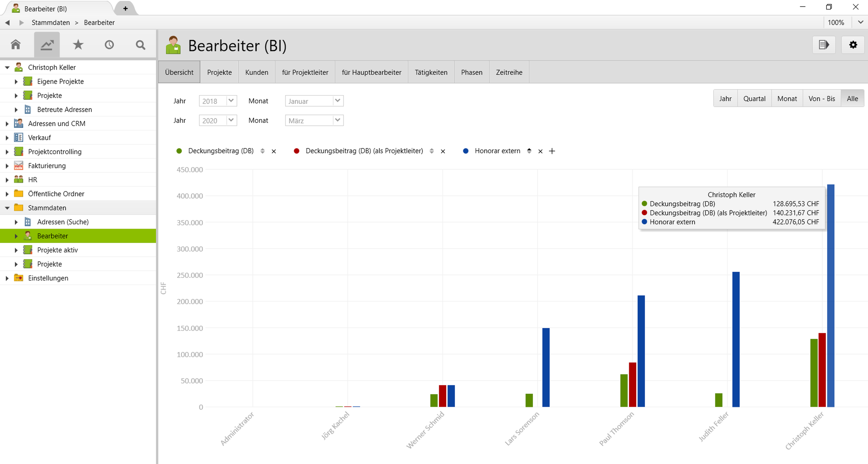Select the Jahr period toggle
The height and width of the screenshot is (464, 868).
pos(725,99)
